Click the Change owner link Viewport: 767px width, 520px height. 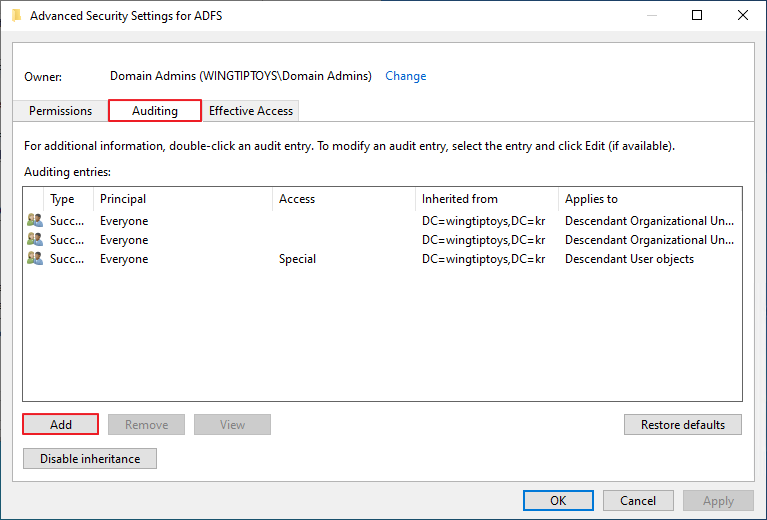406,76
